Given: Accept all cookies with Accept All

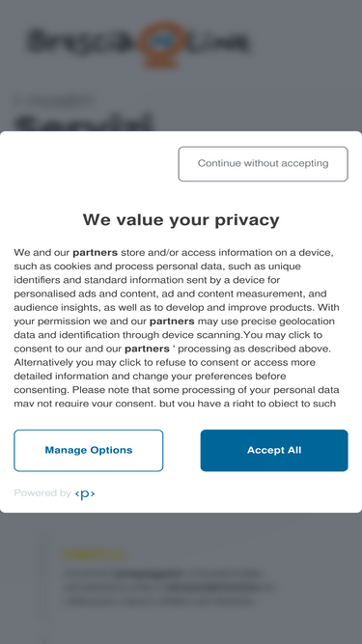Looking at the screenshot, I should (274, 450).
